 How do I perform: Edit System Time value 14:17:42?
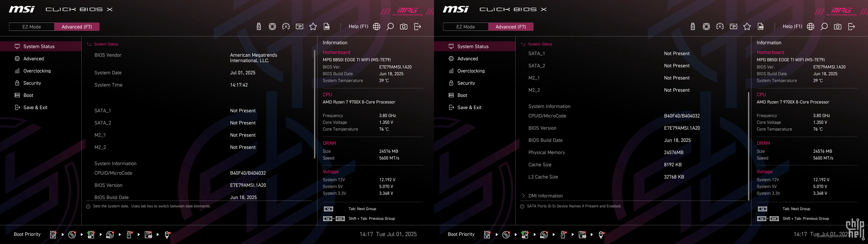tap(239, 85)
